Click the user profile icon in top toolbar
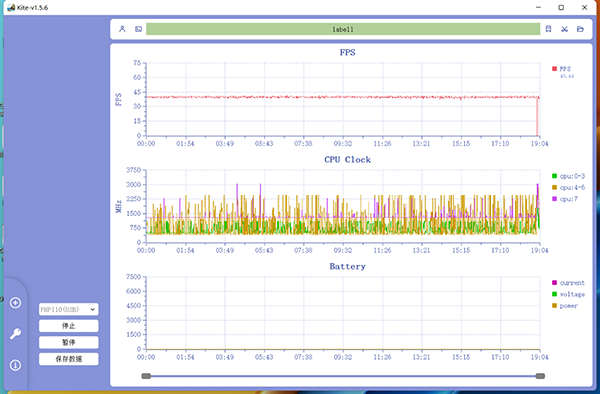This screenshot has height=394, width=600. tap(122, 29)
